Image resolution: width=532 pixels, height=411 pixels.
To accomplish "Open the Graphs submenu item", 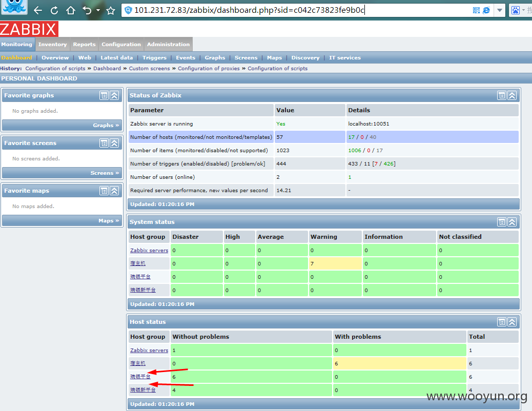I will 215,58.
